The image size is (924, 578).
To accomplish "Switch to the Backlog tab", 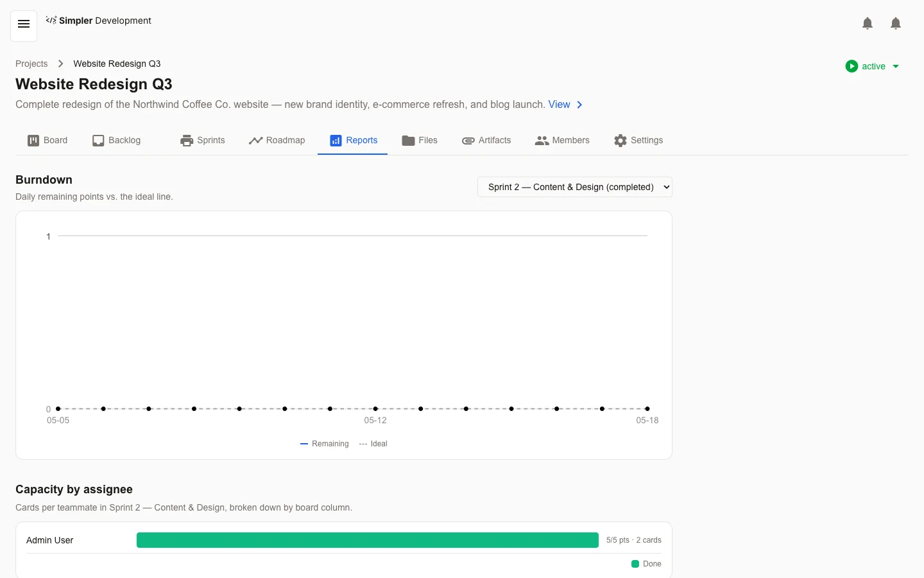I will [x=116, y=141].
